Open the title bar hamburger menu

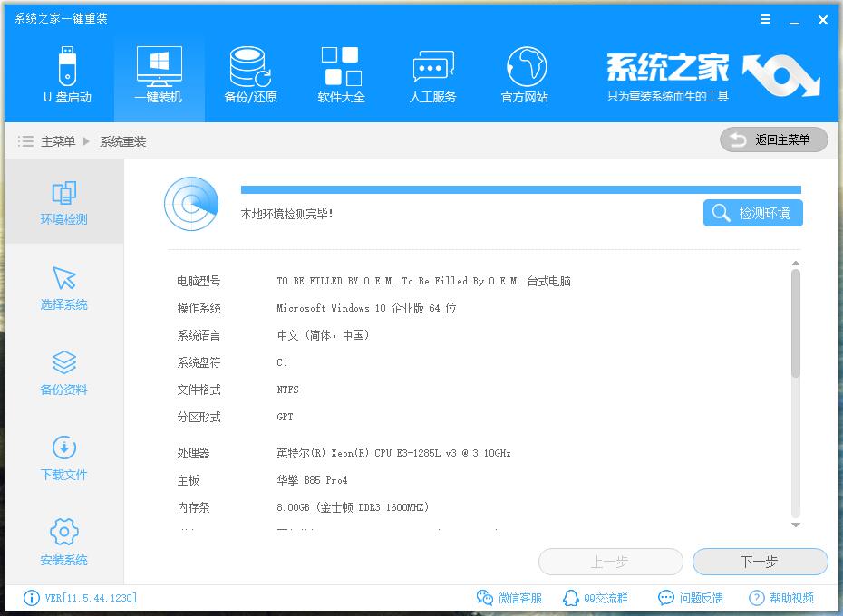(x=766, y=19)
